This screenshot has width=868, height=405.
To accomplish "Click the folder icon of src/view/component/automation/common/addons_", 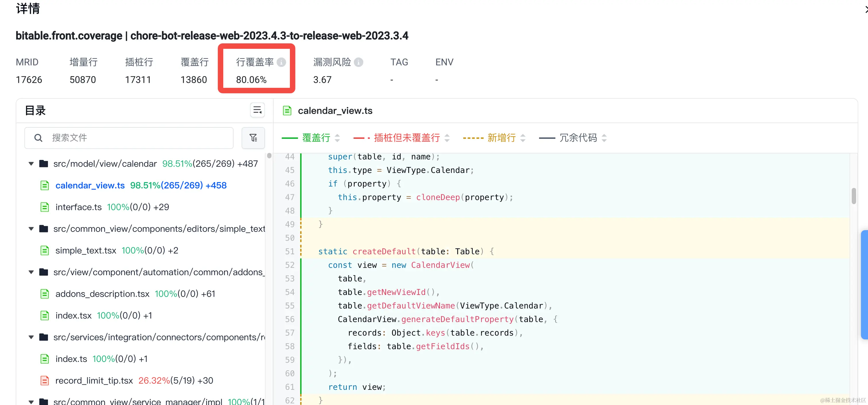I will [x=43, y=272].
